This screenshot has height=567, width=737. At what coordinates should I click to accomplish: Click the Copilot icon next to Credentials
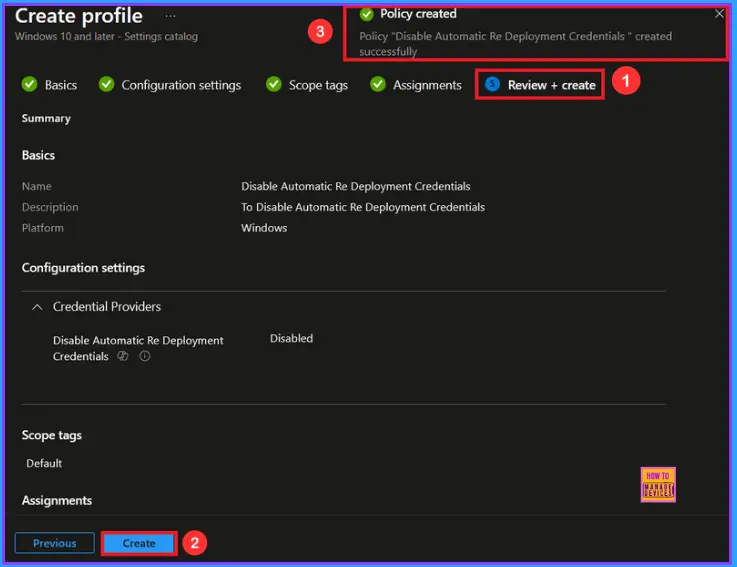tap(123, 356)
